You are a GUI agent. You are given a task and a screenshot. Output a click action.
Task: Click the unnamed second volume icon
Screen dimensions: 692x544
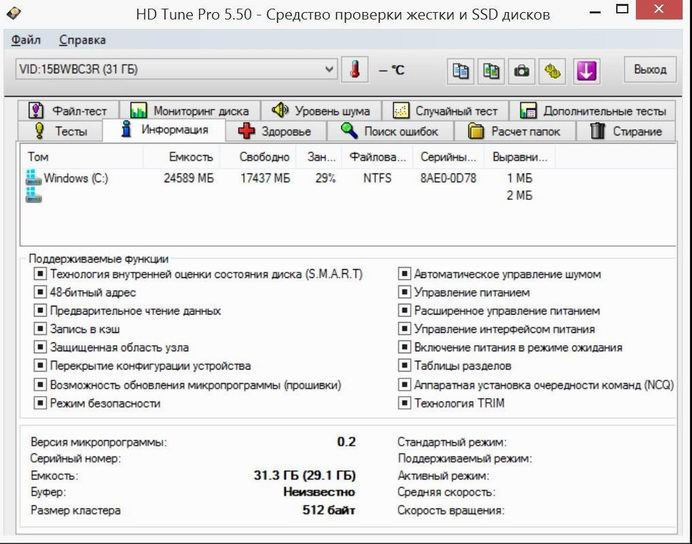(35, 196)
